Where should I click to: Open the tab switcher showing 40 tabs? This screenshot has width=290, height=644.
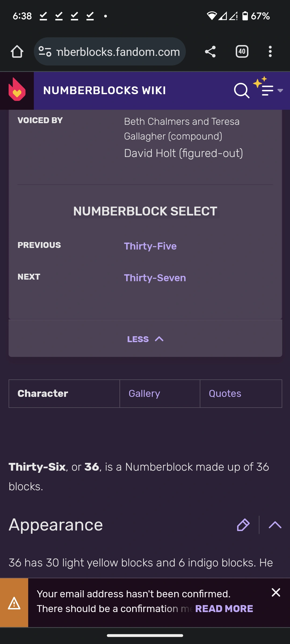[242, 52]
